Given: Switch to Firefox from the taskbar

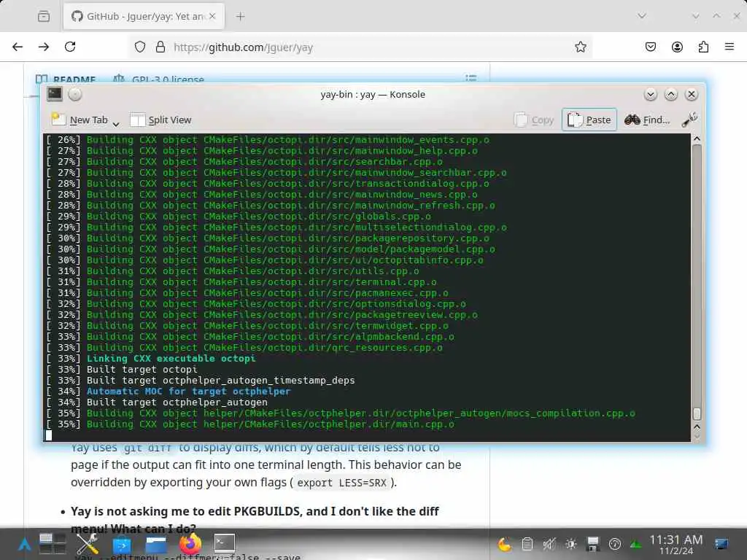Looking at the screenshot, I should click(x=190, y=544).
